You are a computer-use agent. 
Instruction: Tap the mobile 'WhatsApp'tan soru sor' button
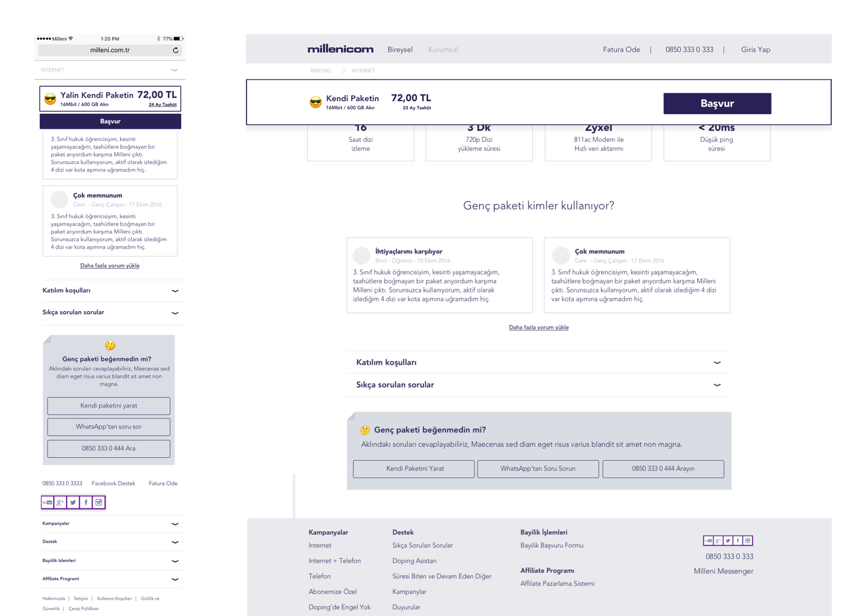[109, 427]
